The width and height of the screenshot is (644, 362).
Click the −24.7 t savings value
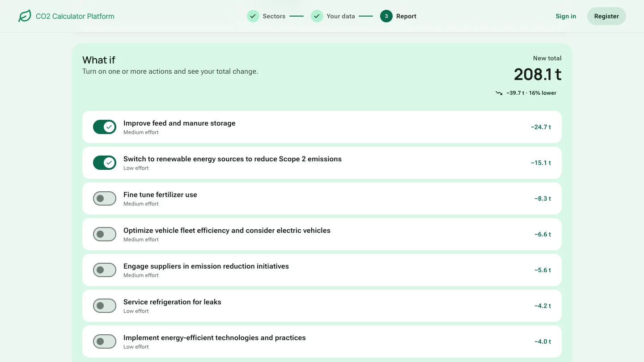coord(541,127)
